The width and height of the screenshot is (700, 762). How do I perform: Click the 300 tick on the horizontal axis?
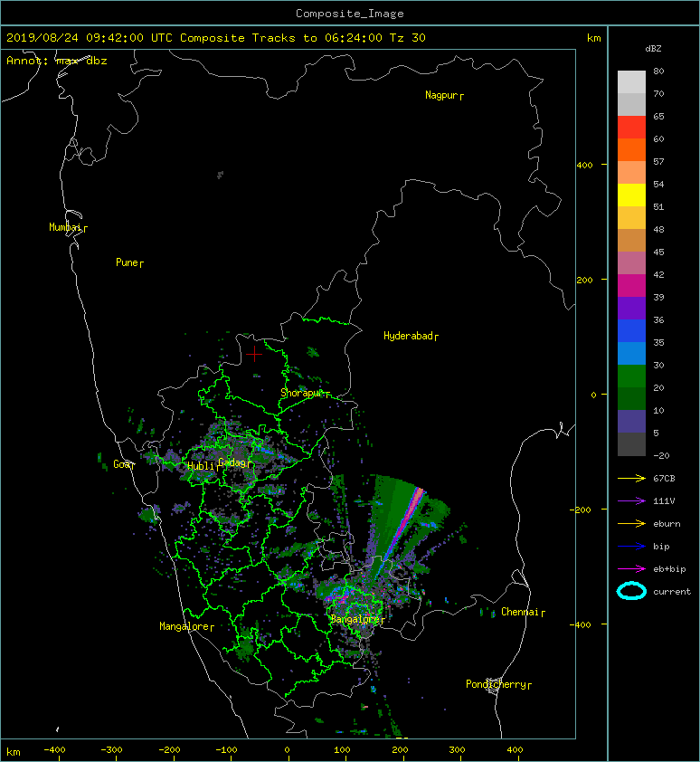click(457, 750)
